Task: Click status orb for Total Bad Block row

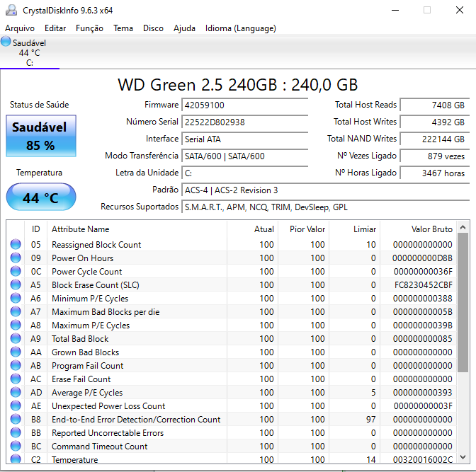Action: tap(16, 338)
